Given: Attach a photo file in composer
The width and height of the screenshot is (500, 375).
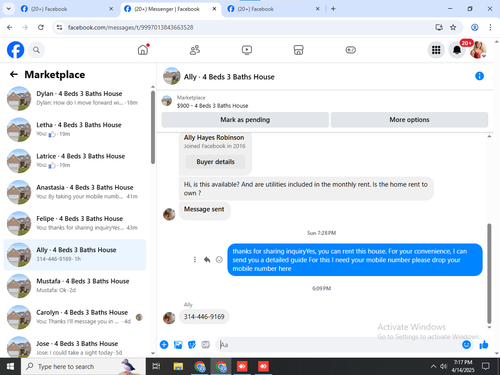Looking at the screenshot, I should 178,344.
